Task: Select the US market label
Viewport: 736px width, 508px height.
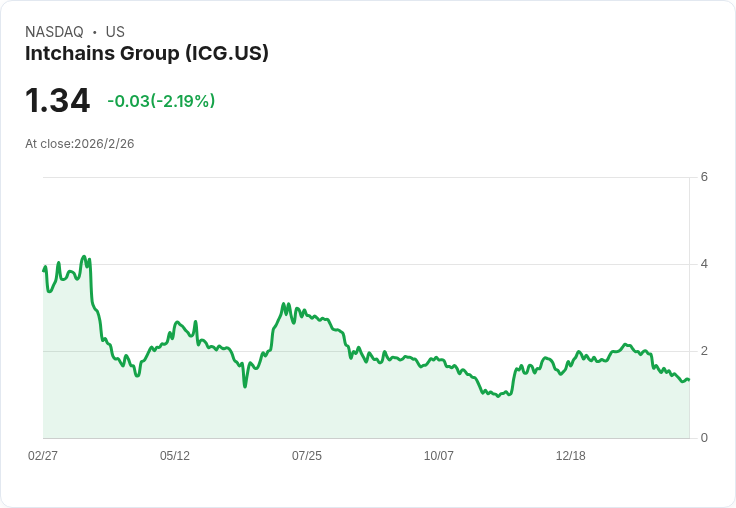Action: click(115, 32)
